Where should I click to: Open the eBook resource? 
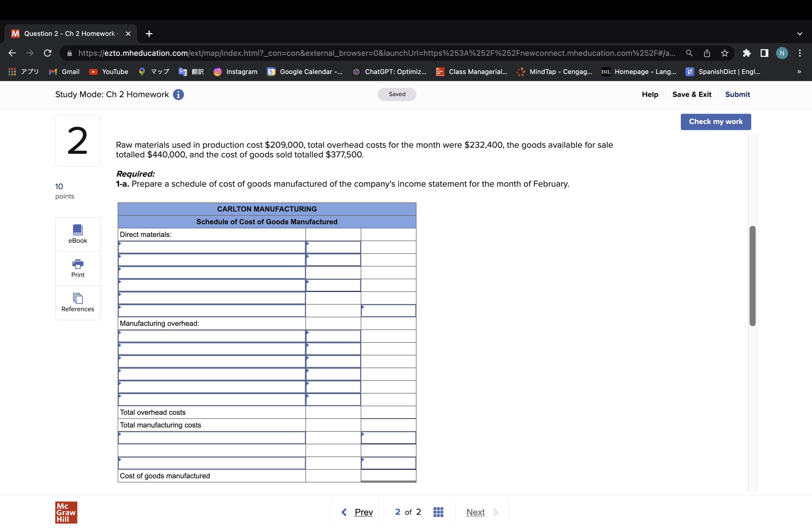[77, 234]
